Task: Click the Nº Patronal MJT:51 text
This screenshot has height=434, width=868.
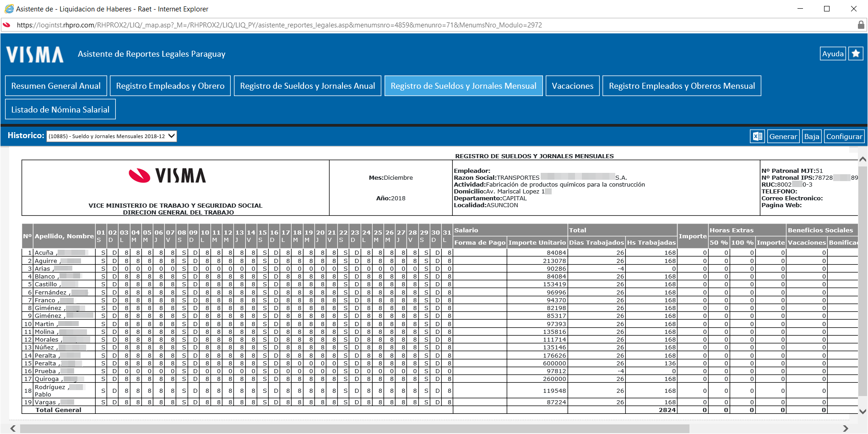Action: click(792, 171)
